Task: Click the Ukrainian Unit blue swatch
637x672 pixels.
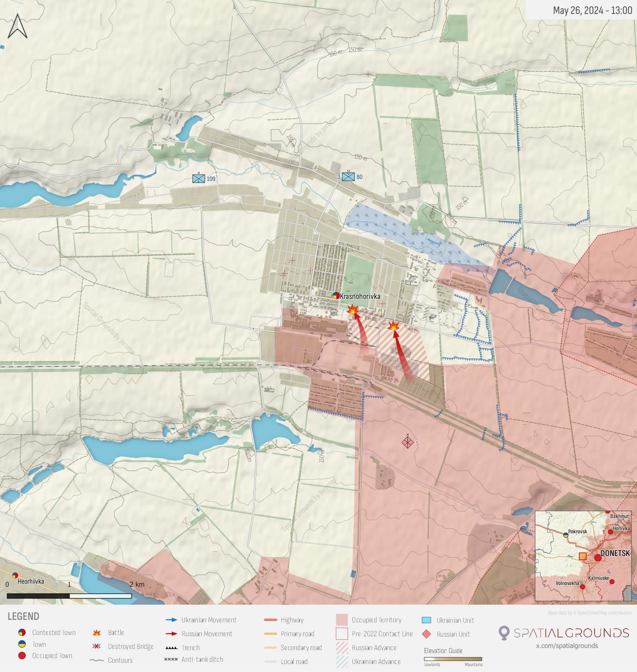Action: click(426, 620)
